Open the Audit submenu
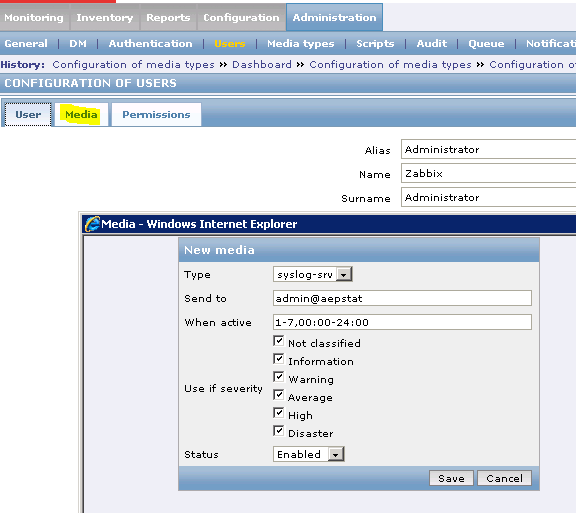The height and width of the screenshot is (513, 576). 432,44
